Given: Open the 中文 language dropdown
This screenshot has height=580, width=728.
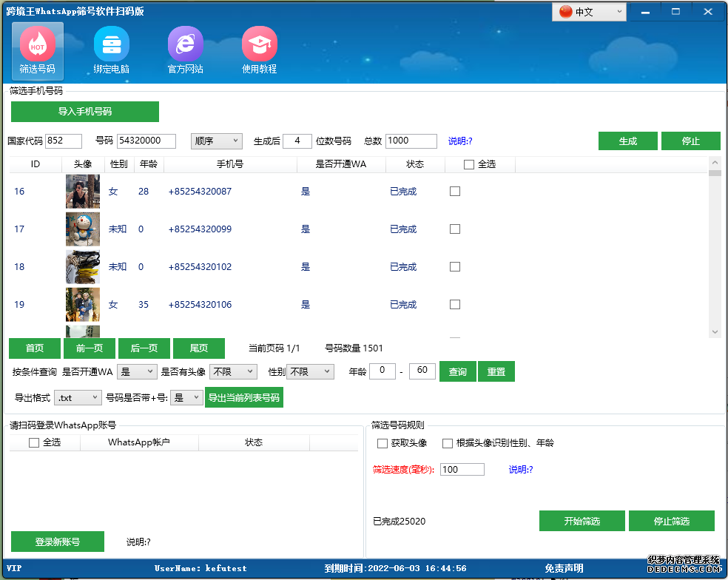Looking at the screenshot, I should (x=589, y=12).
